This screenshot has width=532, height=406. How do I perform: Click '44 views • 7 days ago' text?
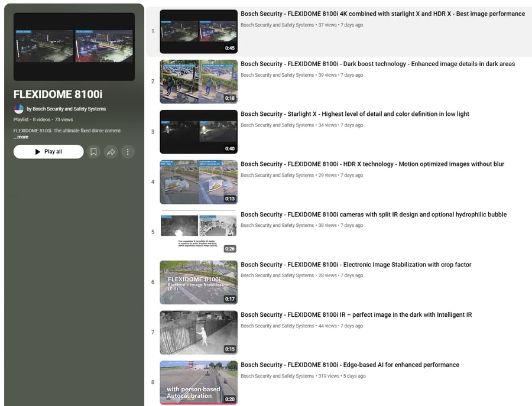coord(340,326)
